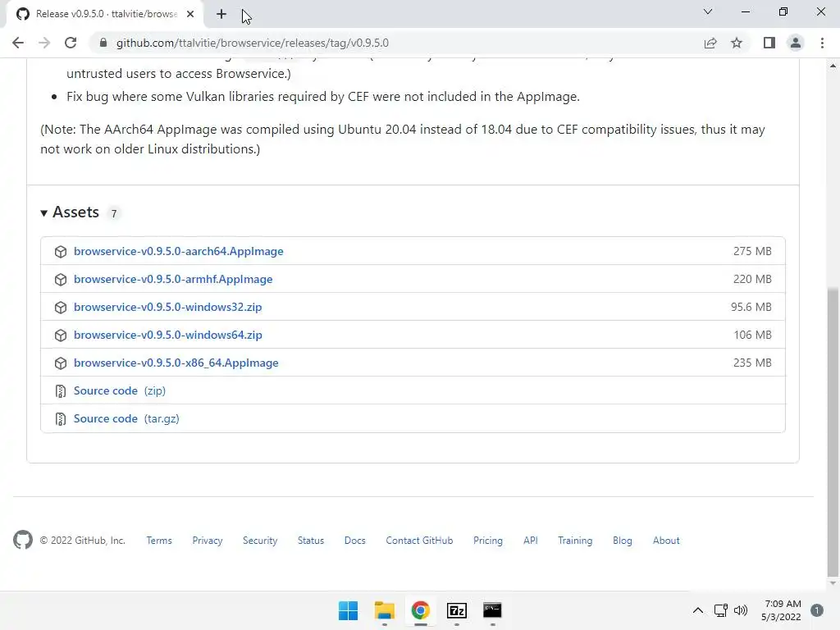Show hidden system tray icons
Image resolution: width=840 pixels, height=630 pixels.
[698, 610]
